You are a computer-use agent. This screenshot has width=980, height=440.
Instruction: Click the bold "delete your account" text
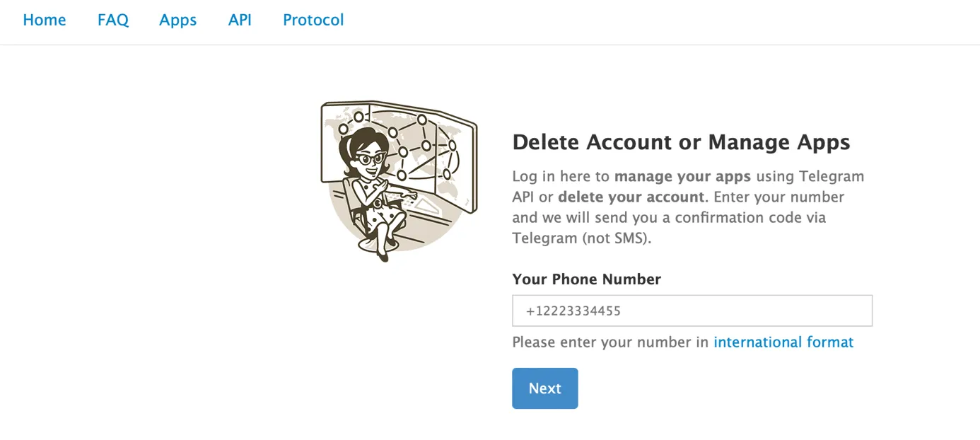[x=631, y=197]
